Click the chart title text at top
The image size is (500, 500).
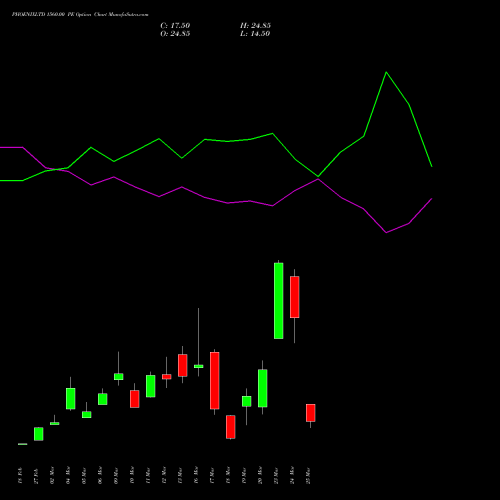click(80, 15)
